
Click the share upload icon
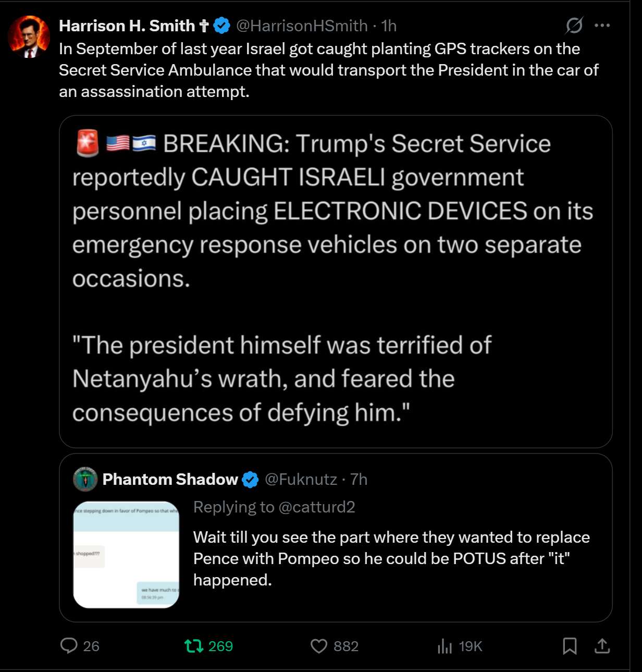tap(602, 646)
